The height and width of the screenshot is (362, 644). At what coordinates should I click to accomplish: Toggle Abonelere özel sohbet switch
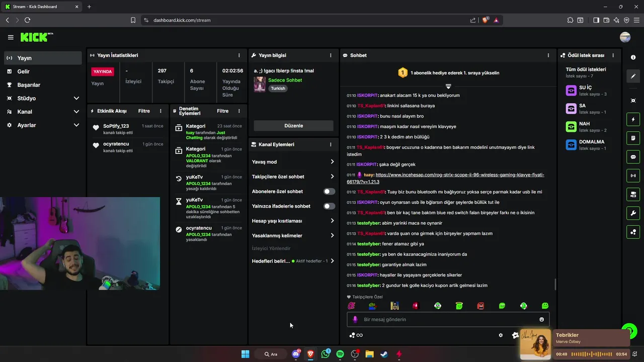(329, 192)
